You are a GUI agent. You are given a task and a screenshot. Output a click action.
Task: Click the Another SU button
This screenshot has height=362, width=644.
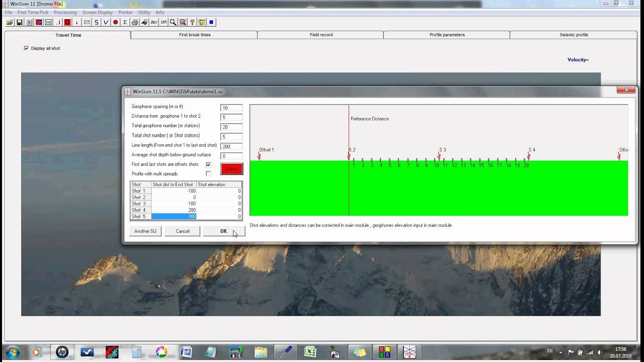(x=145, y=231)
